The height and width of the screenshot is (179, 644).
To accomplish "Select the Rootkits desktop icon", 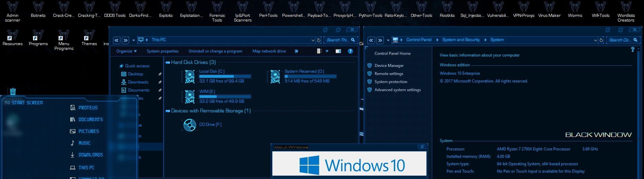I will (x=447, y=10).
